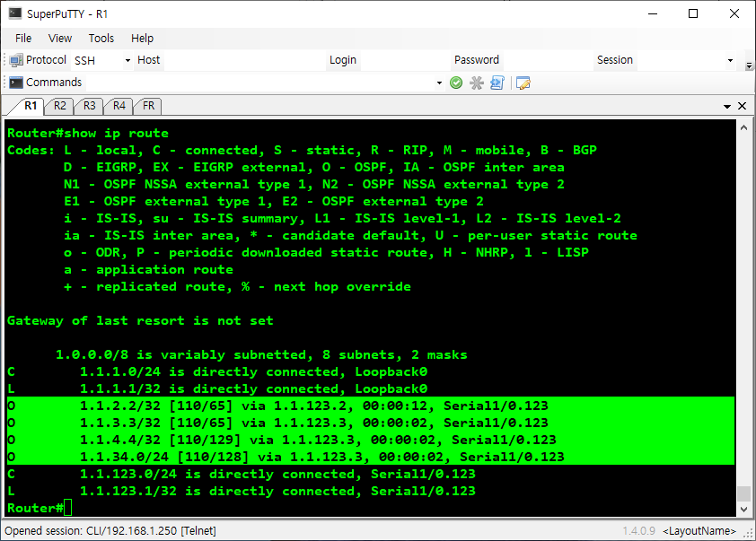Click the 1.1.1.0/24 Loopback0 connected line
The image size is (756, 541).
coord(217,371)
